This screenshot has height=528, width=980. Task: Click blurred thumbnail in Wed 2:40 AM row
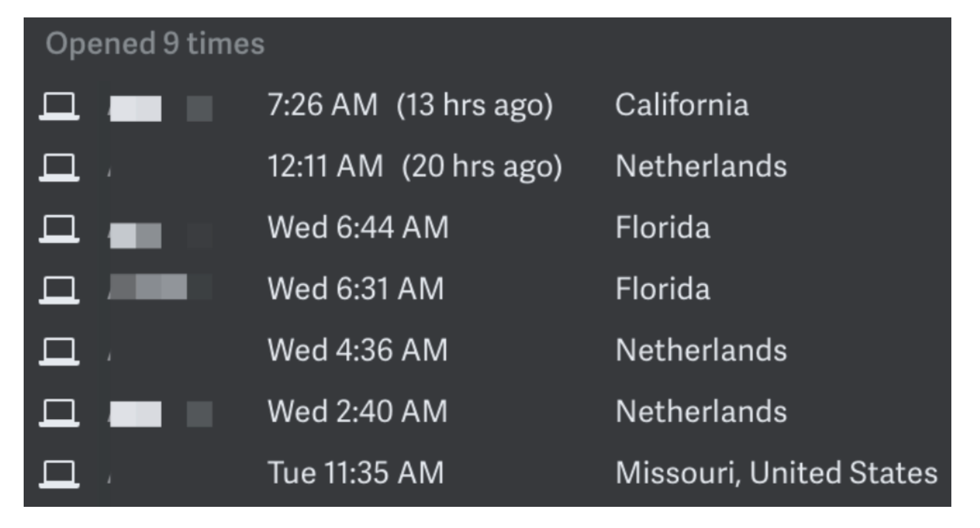[161, 414]
